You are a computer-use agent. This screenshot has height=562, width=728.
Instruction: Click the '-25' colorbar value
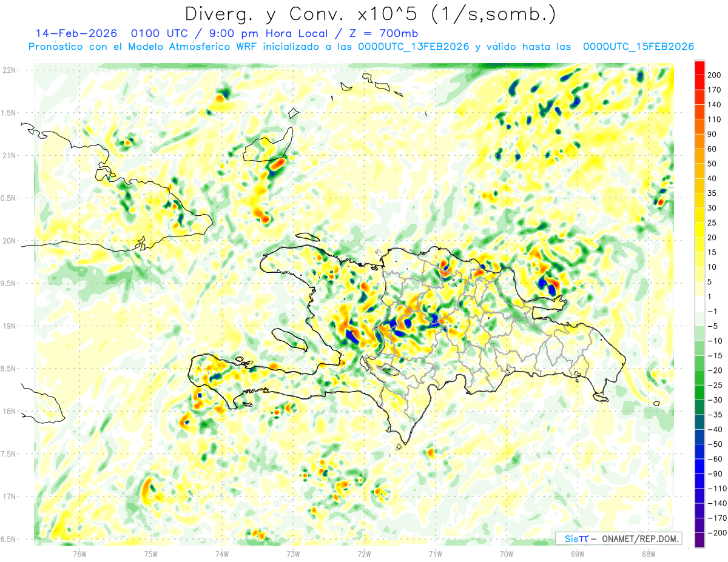pyautogui.click(x=715, y=385)
